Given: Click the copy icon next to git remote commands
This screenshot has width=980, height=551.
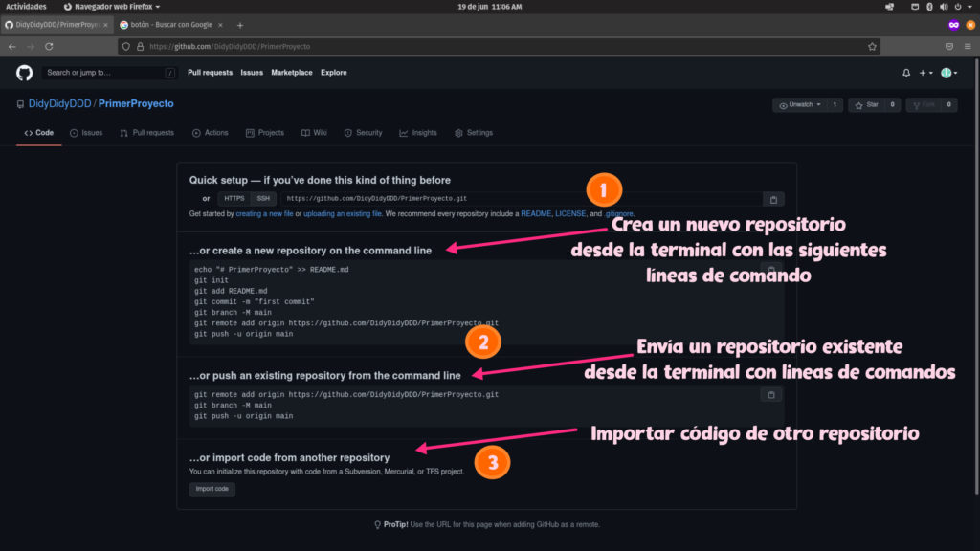Looking at the screenshot, I should point(770,394).
